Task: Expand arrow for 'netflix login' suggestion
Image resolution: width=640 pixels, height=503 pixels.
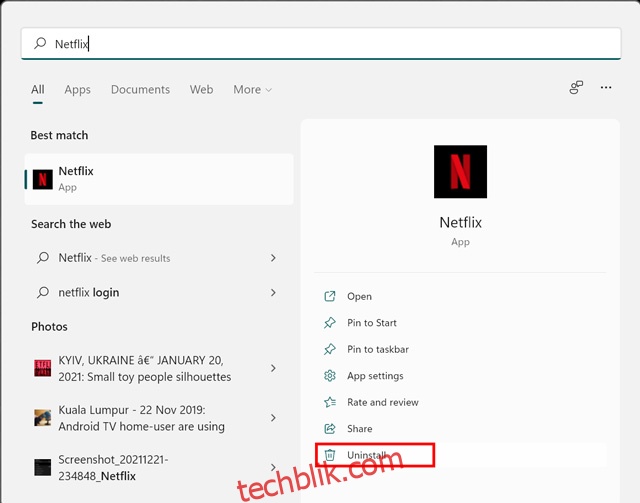Action: (x=273, y=293)
